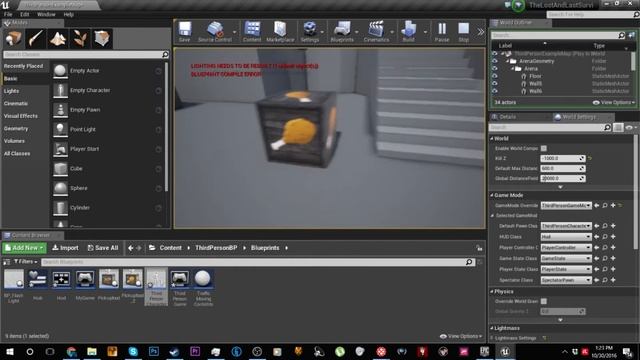Viewport: 640px width, 360px height.
Task: Open Windows Start button
Action: click(9, 351)
